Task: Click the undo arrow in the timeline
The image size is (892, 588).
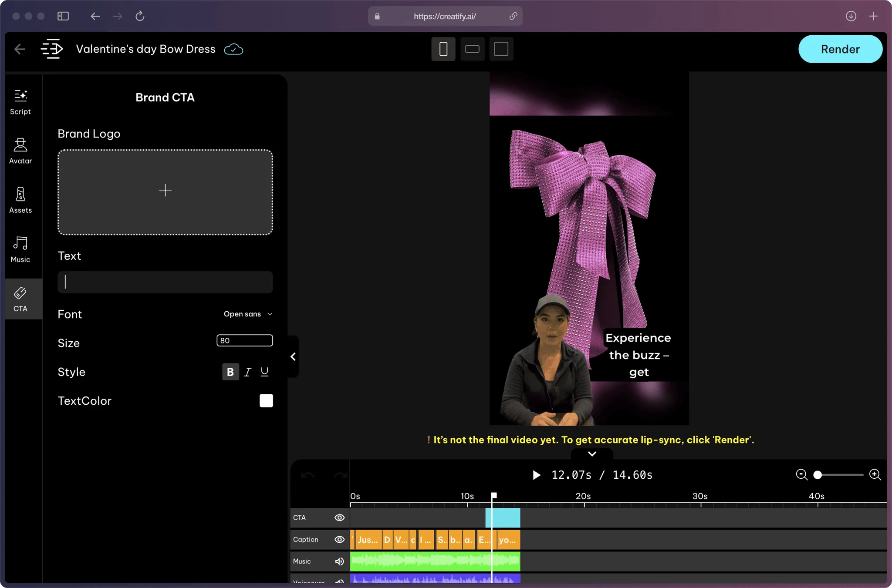Action: (x=307, y=475)
